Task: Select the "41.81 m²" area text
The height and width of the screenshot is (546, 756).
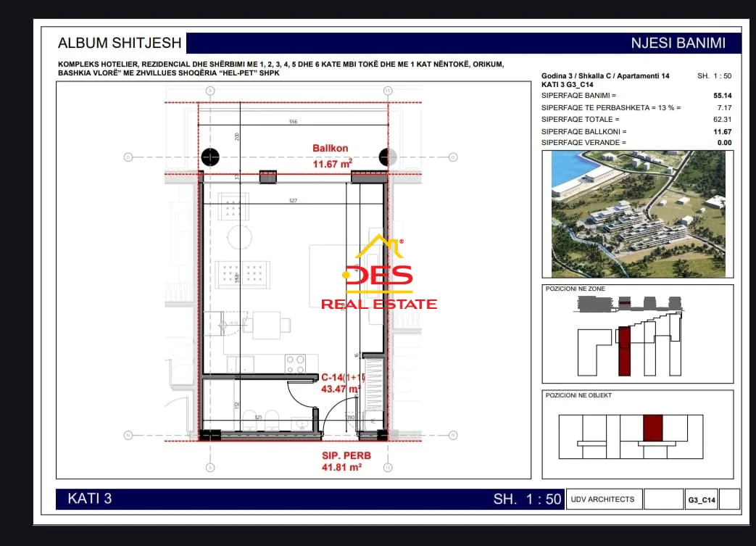Action: coord(342,467)
